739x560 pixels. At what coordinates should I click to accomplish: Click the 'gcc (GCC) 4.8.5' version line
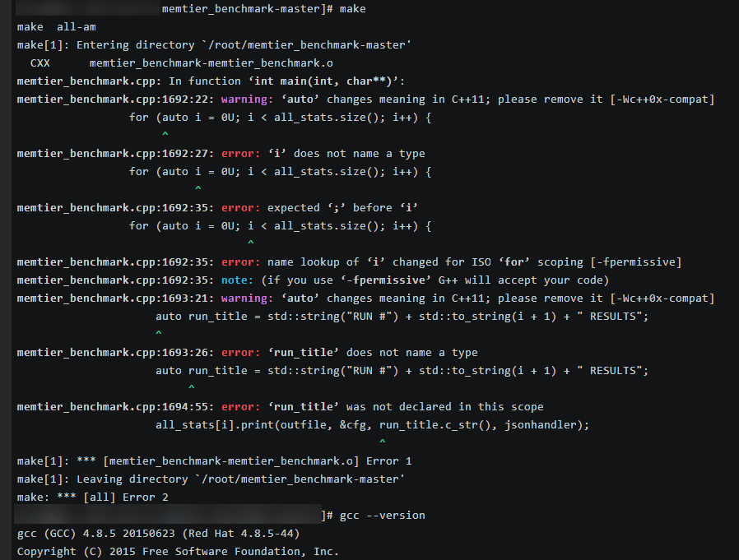pyautogui.click(x=158, y=534)
